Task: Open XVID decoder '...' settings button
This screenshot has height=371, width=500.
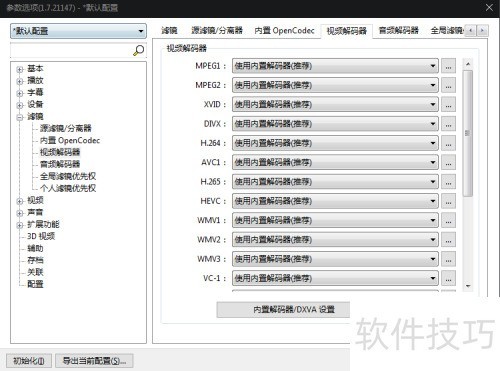Action: [x=448, y=105]
